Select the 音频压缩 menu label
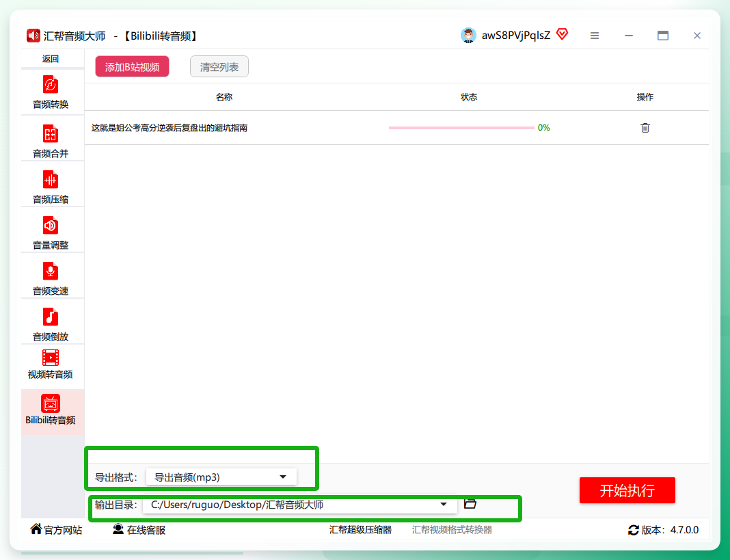 51,200
